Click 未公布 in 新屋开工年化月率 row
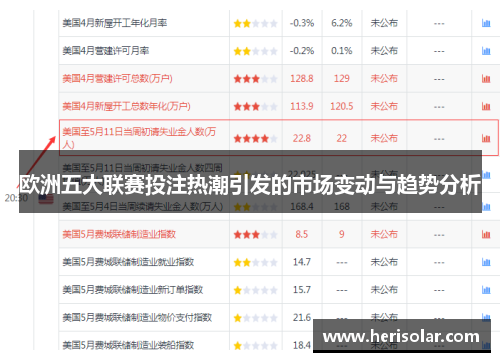This screenshot has height=362, width=500. [x=384, y=23]
